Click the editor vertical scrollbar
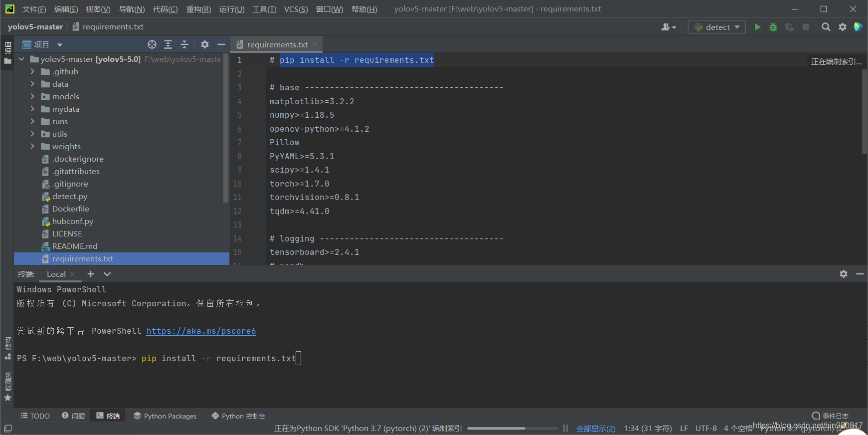 (x=865, y=111)
